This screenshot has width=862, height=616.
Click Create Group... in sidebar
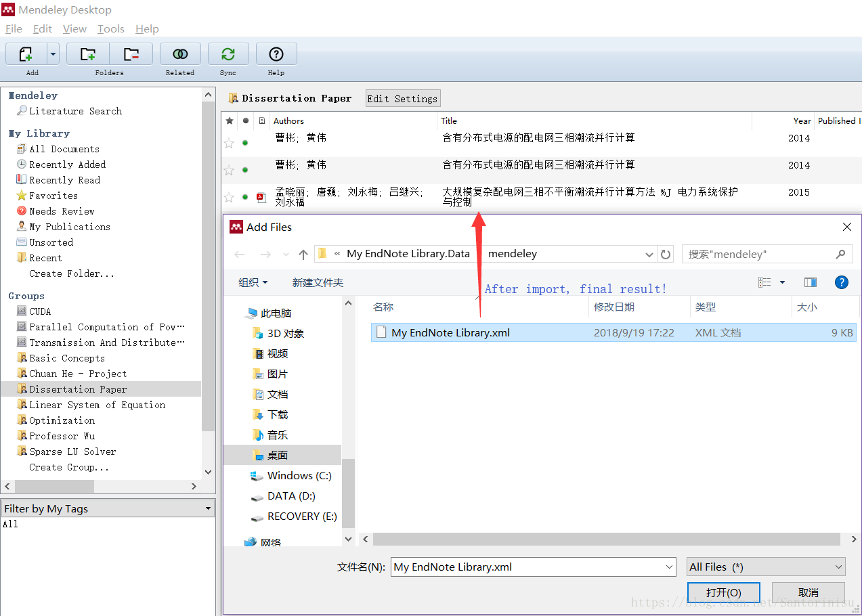(68, 467)
